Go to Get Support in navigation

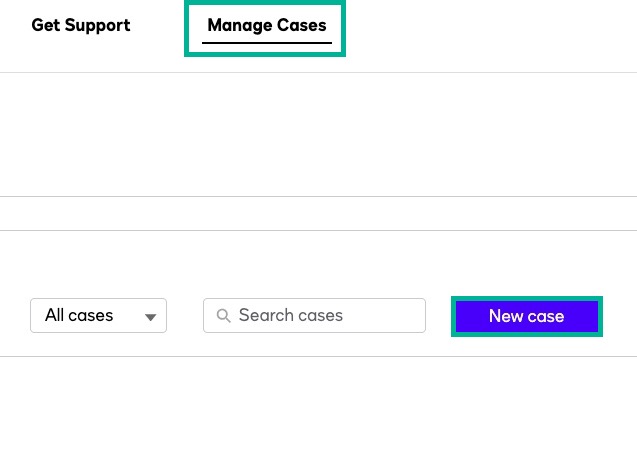point(81,26)
